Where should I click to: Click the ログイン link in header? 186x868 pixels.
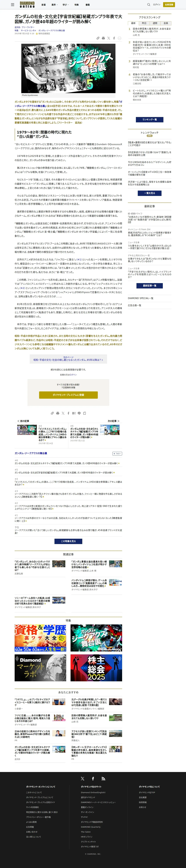coord(157,5)
